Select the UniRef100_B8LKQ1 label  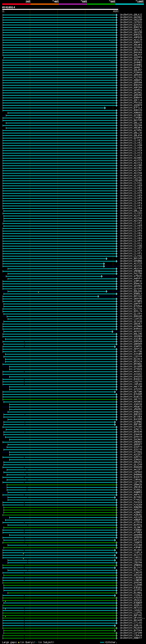pyautogui.click(x=131, y=291)
